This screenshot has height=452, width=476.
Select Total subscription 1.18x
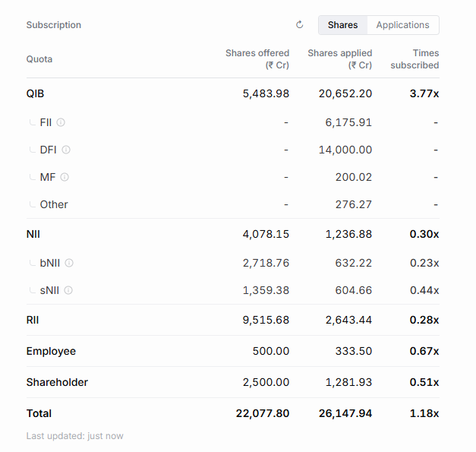pyautogui.click(x=424, y=413)
